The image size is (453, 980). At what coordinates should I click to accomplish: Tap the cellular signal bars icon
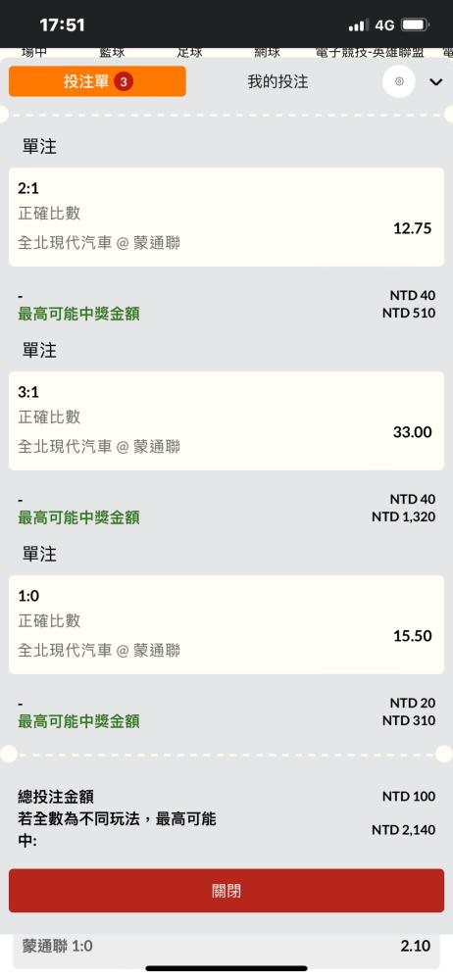358,25
